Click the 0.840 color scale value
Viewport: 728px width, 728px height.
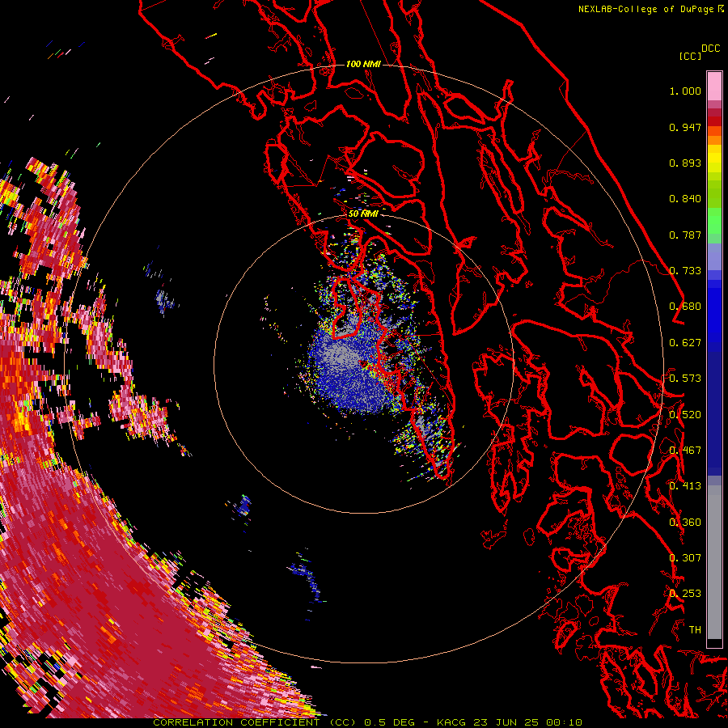point(685,199)
